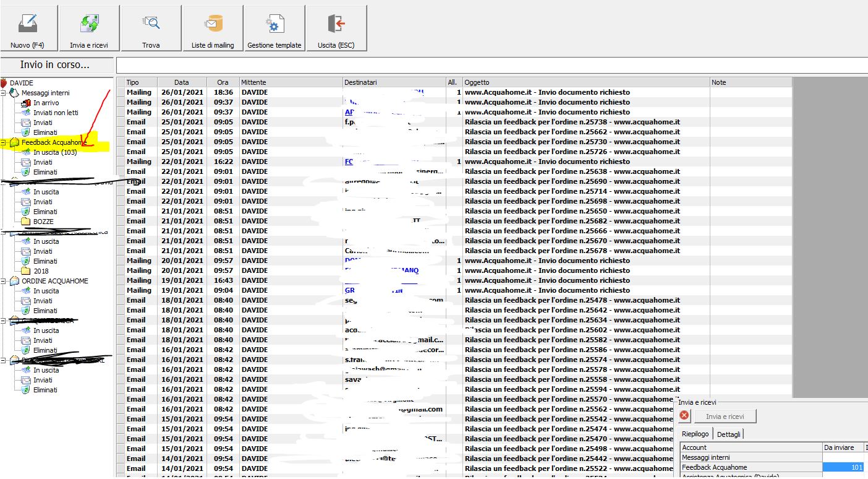The image size is (868, 479).
Task: Sort by the Mittente column header
Action: (291, 82)
